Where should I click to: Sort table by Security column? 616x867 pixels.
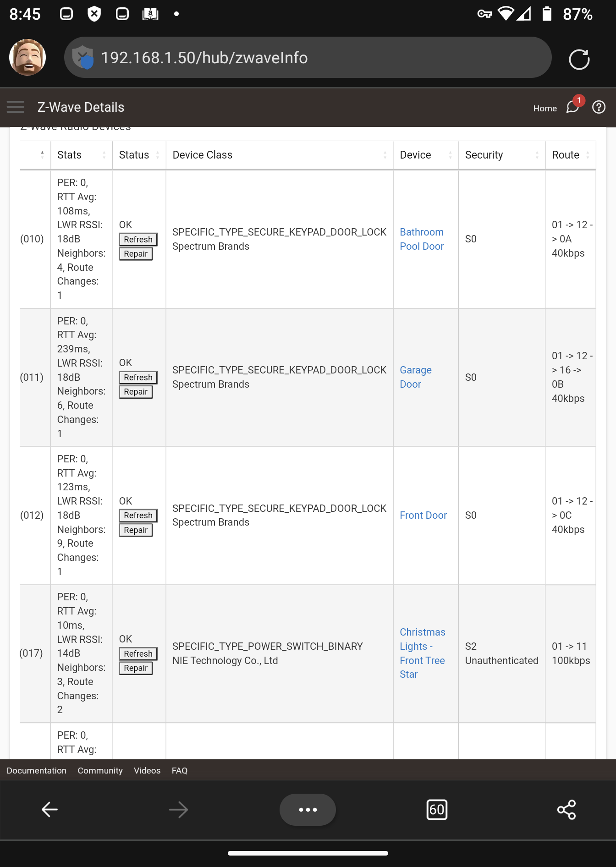502,155
